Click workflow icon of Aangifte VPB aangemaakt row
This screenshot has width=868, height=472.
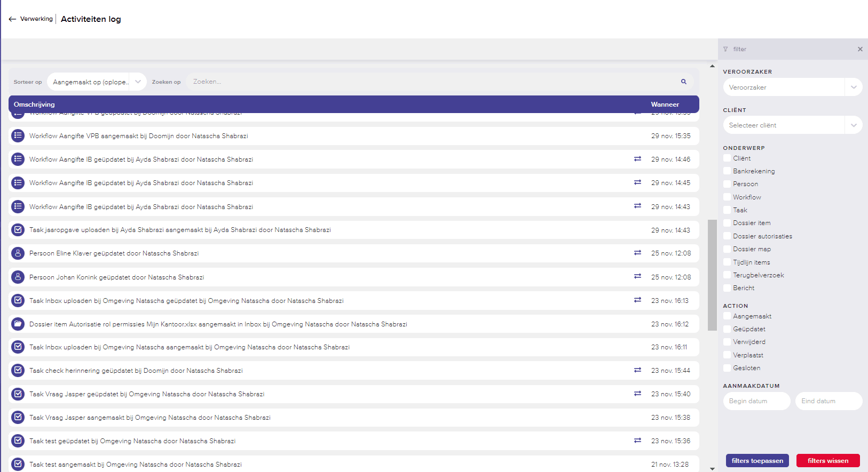click(x=18, y=136)
